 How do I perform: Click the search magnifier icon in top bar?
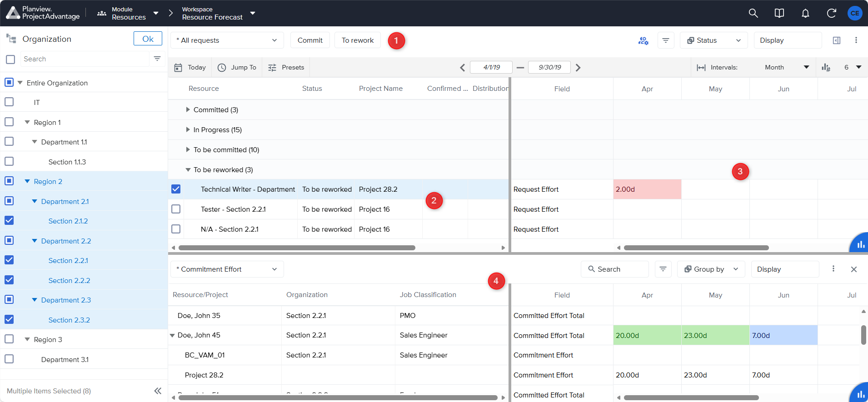753,13
